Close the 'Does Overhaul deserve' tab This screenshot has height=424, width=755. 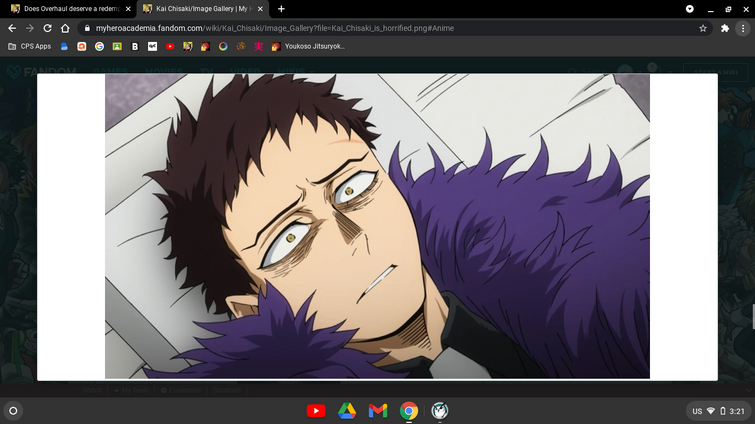pos(128,9)
